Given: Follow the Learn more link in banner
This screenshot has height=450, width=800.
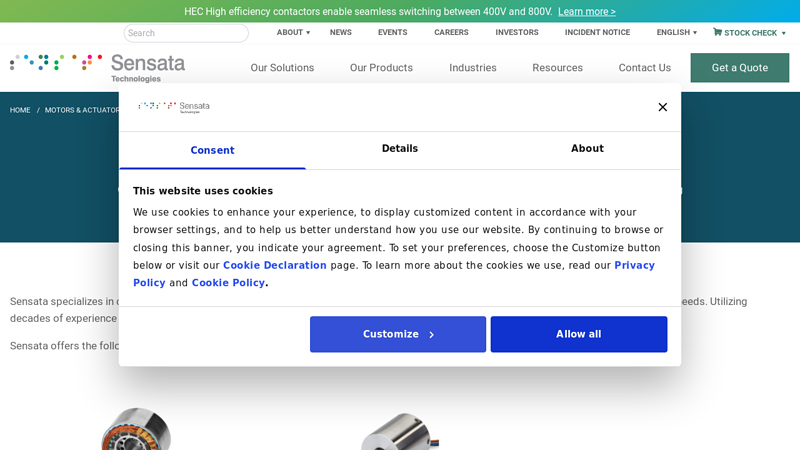Looking at the screenshot, I should [x=586, y=11].
